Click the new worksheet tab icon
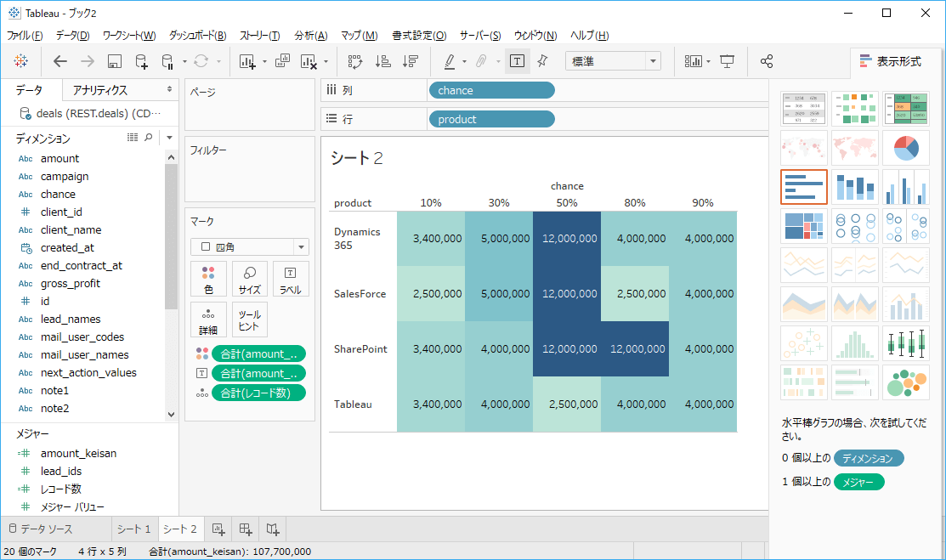This screenshot has width=946, height=560. [x=218, y=529]
